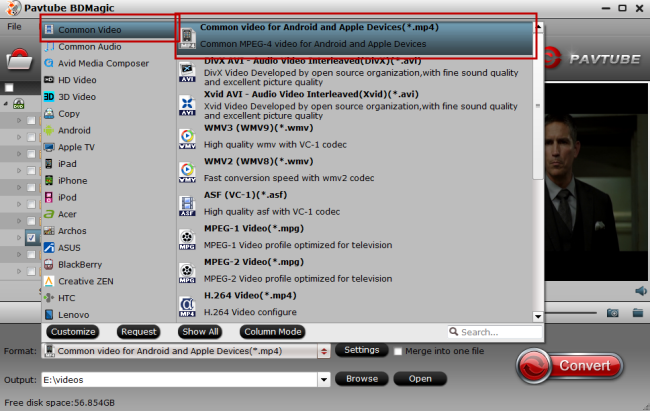Click the Column Mode button
The height and width of the screenshot is (411, 650).
272,332
